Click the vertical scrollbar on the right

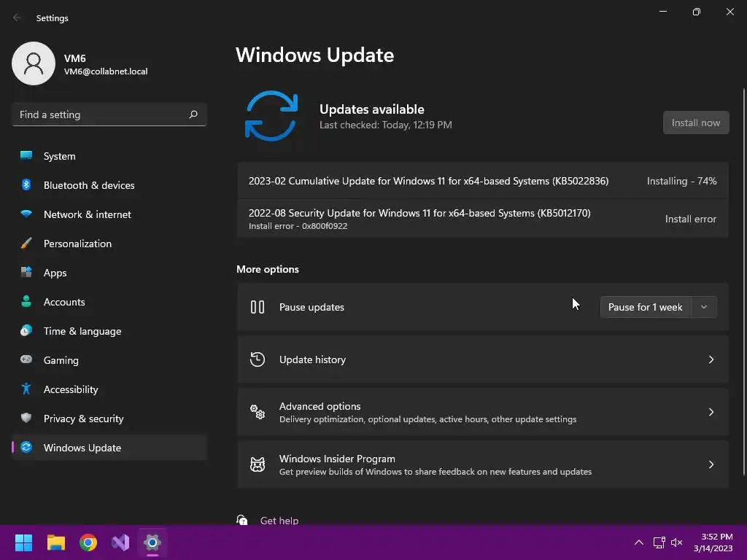click(x=743, y=281)
